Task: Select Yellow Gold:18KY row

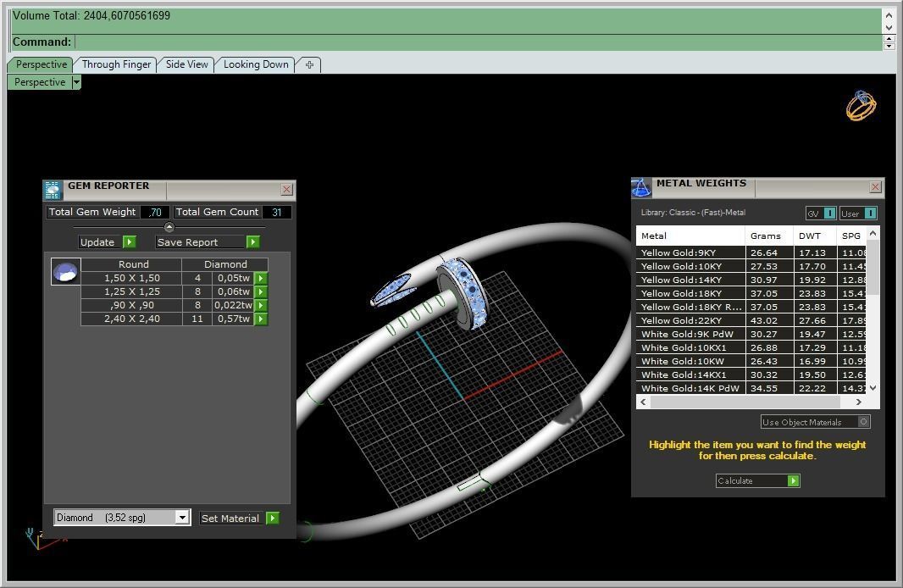Action: pos(751,293)
